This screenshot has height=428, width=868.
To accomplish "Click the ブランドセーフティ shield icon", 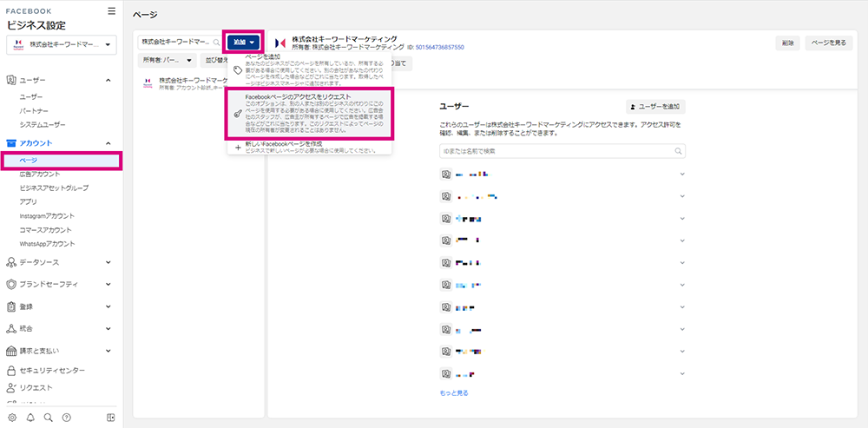I will 11,284.
